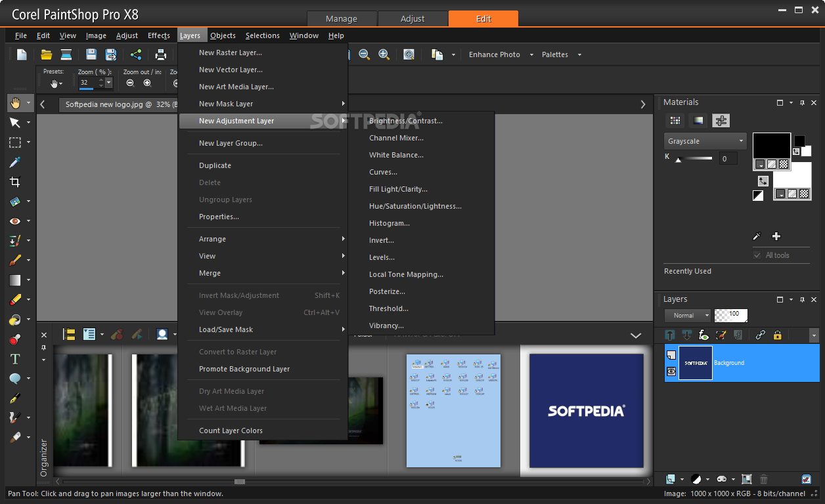This screenshot has width=825, height=504.
Task: Click Count Layer Colors
Action: (231, 430)
